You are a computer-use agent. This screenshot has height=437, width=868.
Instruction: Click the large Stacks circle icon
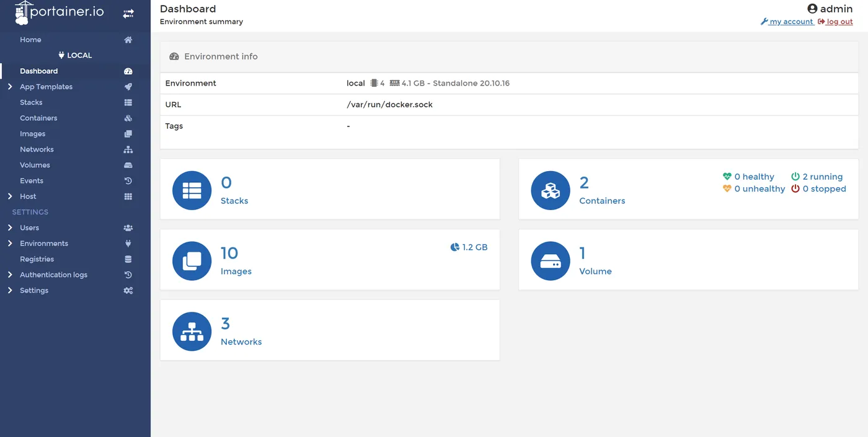coord(192,190)
